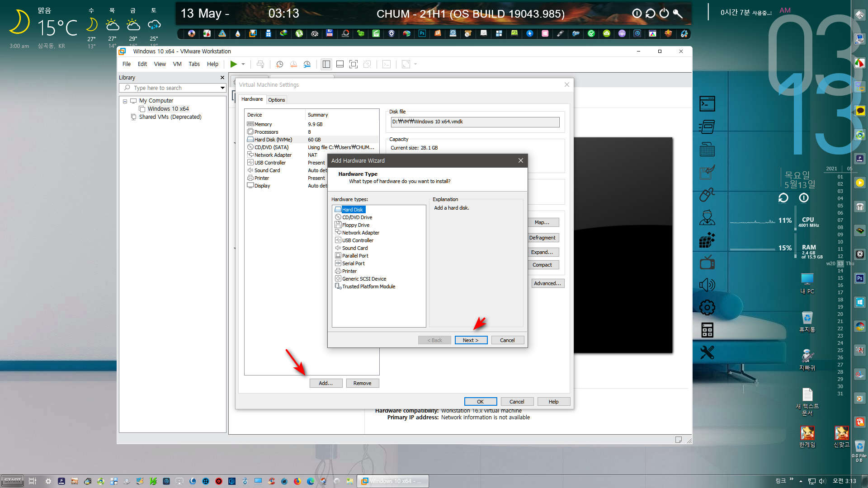Click the Remove button
Viewport: 868px width, 488px height.
pyautogui.click(x=362, y=383)
